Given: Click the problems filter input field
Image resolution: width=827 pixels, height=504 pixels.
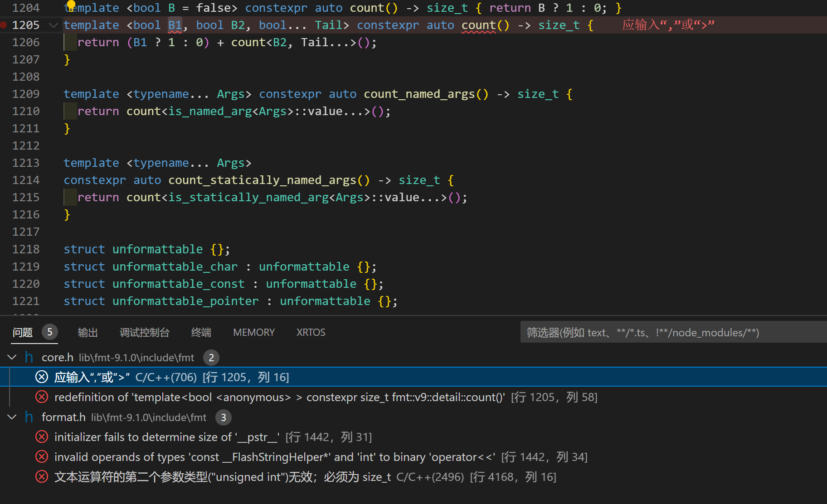Looking at the screenshot, I should [671, 332].
